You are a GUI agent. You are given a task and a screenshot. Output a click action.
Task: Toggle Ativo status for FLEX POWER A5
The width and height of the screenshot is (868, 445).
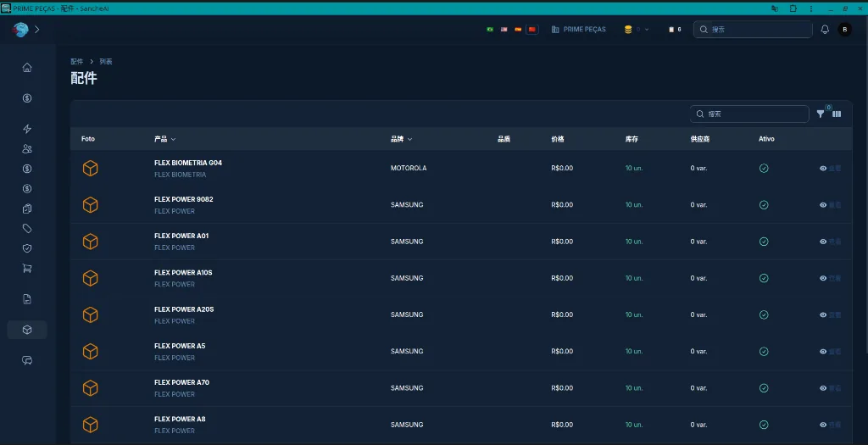[x=764, y=352]
